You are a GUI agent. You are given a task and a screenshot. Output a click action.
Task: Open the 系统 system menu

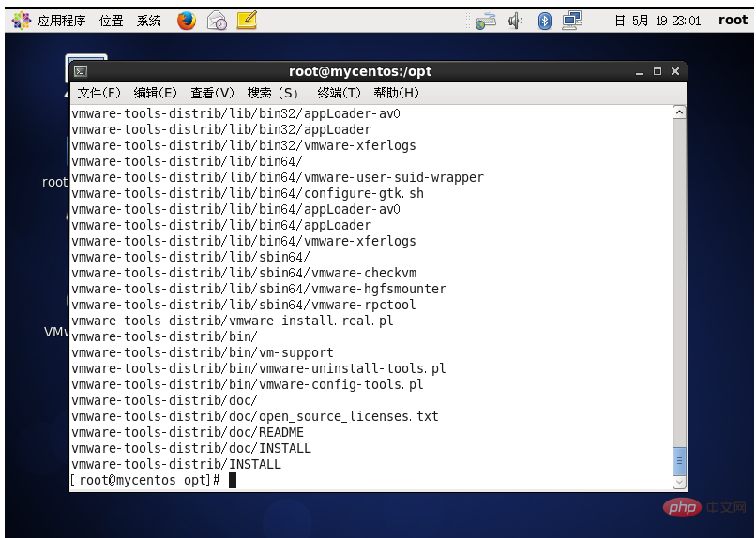(x=148, y=21)
